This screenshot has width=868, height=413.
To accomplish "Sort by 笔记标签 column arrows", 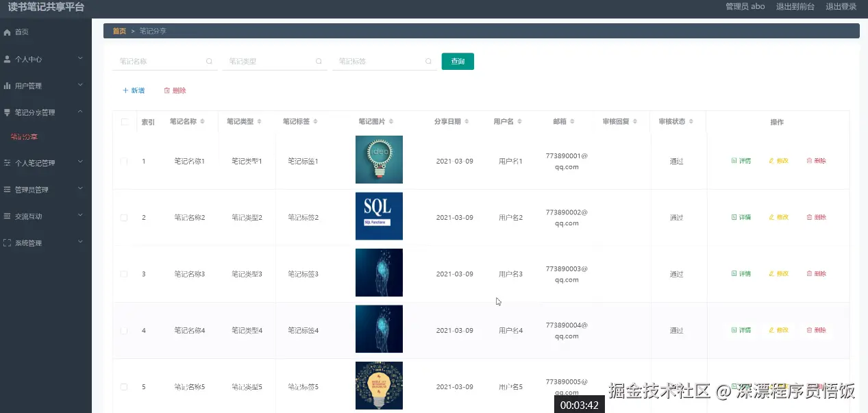I will 316,121.
